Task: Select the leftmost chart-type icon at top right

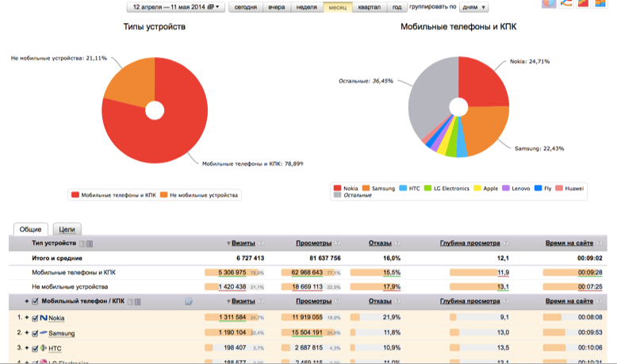Action: click(x=548, y=3)
